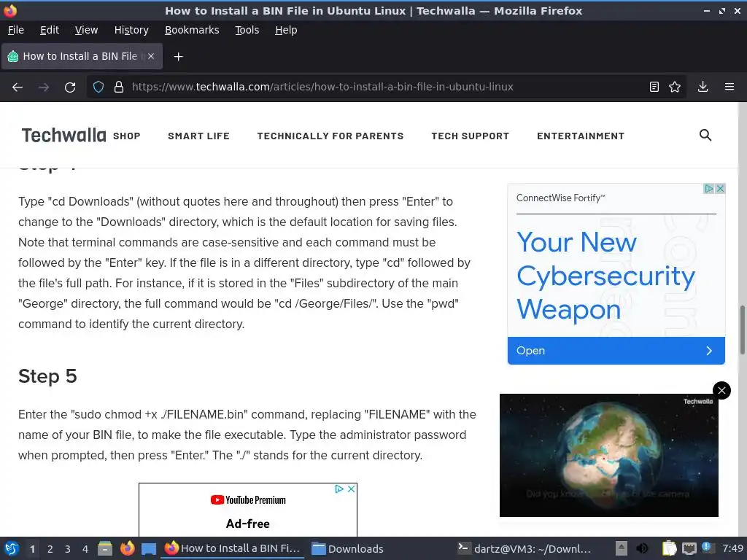Open the volume control tray icon
The image size is (747, 560).
click(x=642, y=548)
